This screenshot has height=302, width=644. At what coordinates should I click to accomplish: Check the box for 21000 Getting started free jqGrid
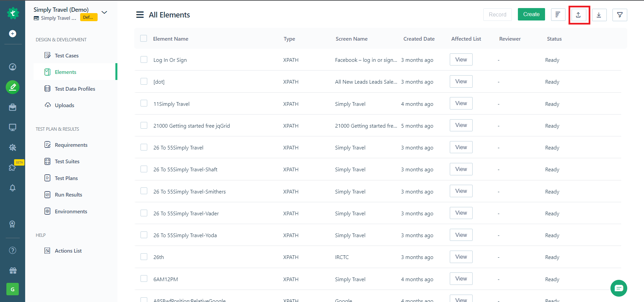click(144, 125)
